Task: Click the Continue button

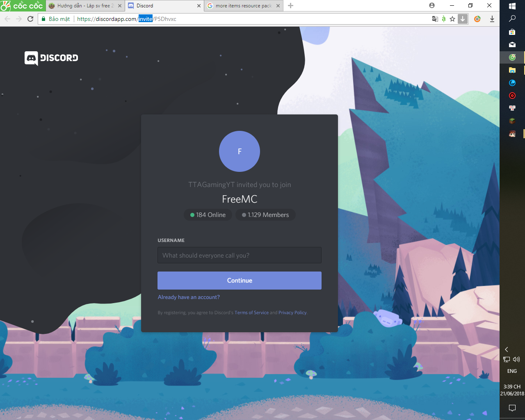Action: point(240,281)
